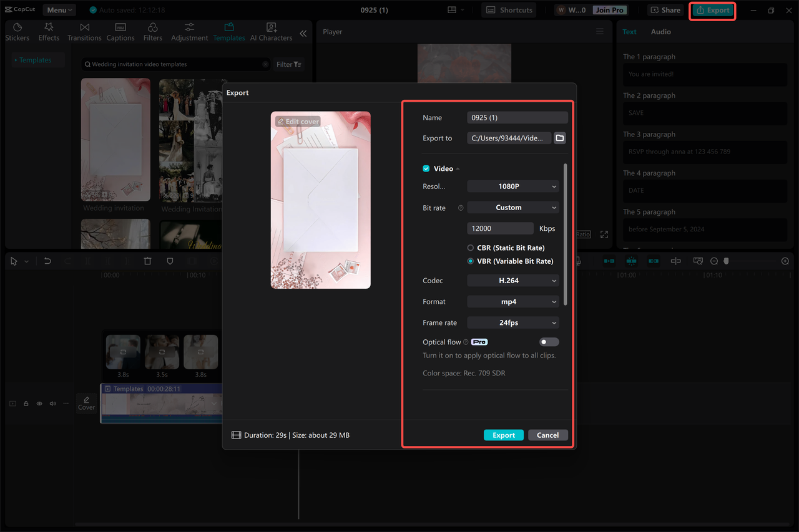Enable the Optical flow switch
Viewport: 799px width, 532px height.
point(549,342)
